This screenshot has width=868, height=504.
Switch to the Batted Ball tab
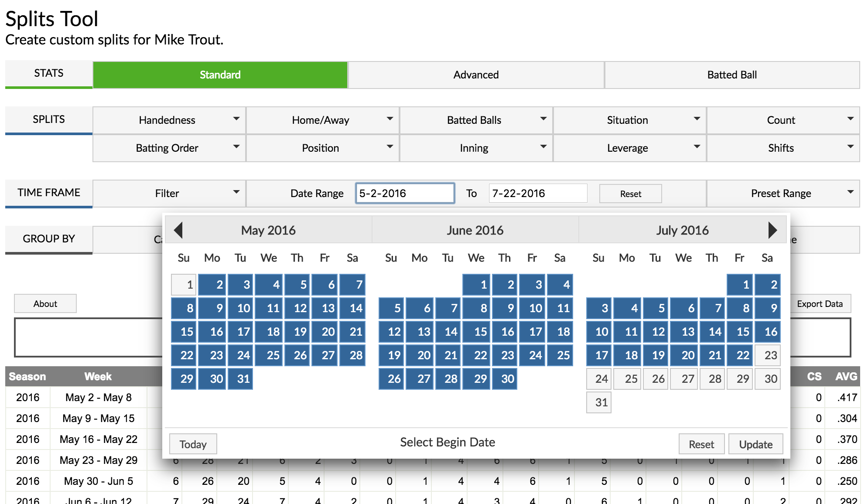tap(732, 75)
